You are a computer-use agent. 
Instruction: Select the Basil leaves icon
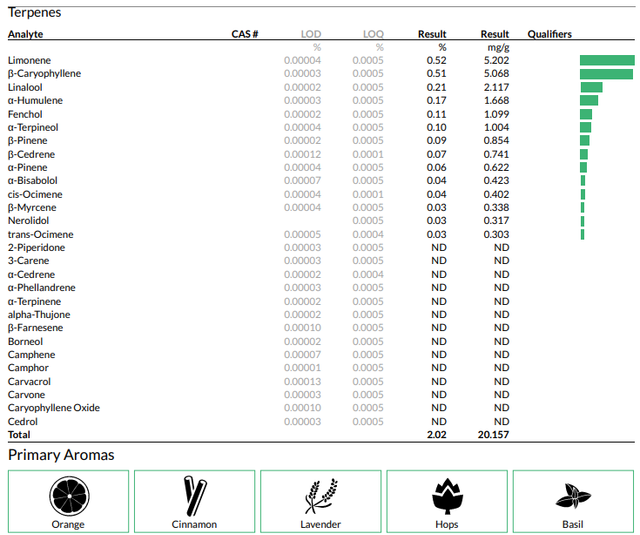click(x=573, y=496)
